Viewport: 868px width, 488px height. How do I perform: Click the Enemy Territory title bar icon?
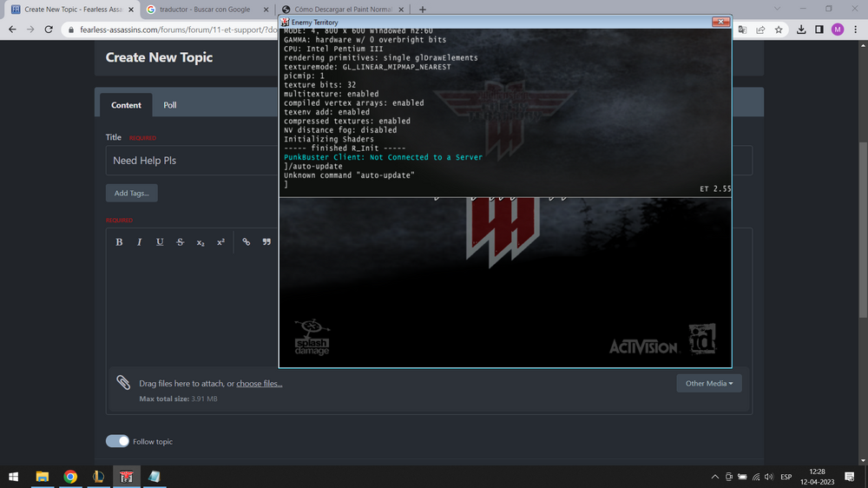tap(285, 23)
